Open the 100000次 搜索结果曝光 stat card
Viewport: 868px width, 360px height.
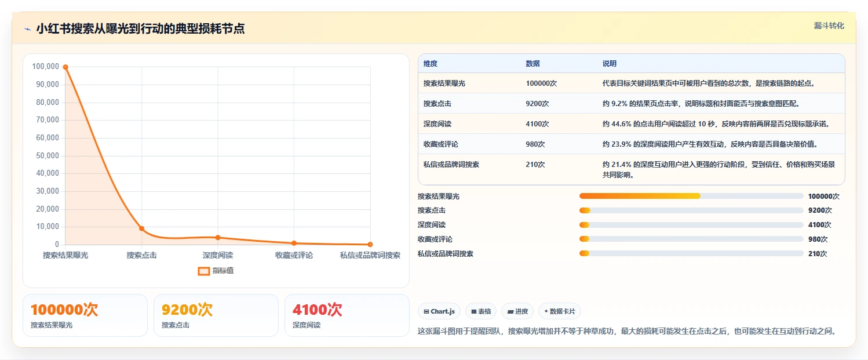pos(85,315)
